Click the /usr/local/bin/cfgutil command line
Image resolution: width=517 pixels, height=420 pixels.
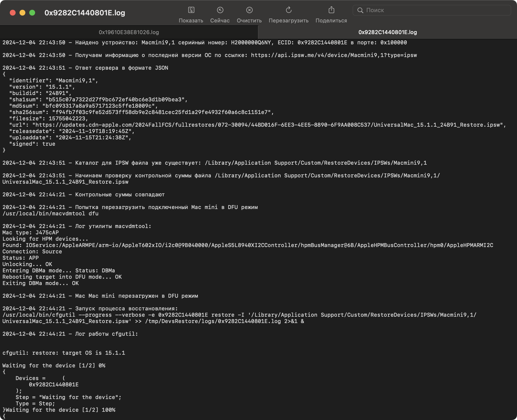(x=239, y=318)
